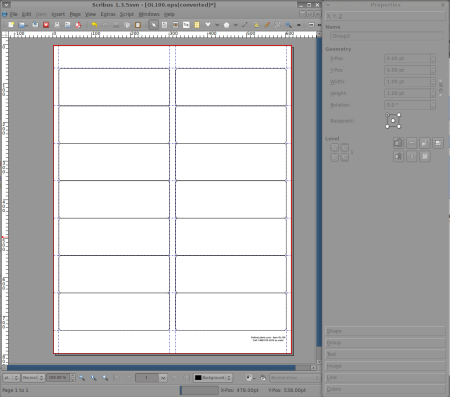Click the X-Pos field in Geometry
Viewport: 450px width, 397px height.
pyautogui.click(x=407, y=58)
